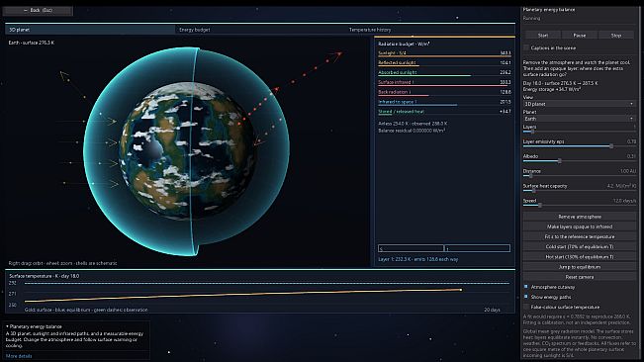Open the More details link
The image size is (644, 362).
click(x=19, y=356)
